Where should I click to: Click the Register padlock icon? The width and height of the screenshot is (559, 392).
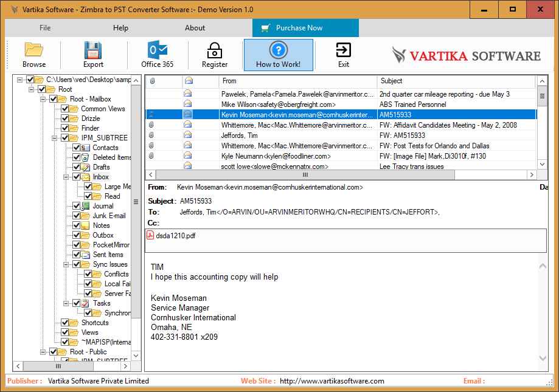pyautogui.click(x=215, y=50)
